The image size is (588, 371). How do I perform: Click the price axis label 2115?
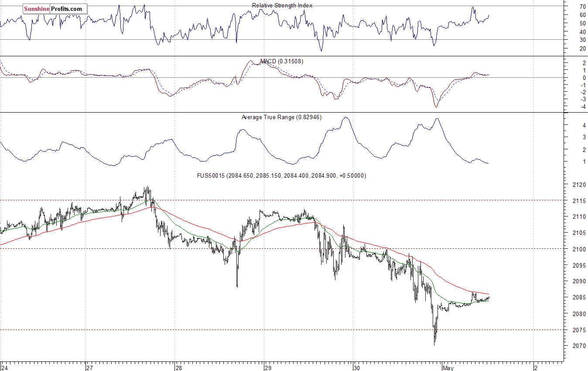[579, 201]
